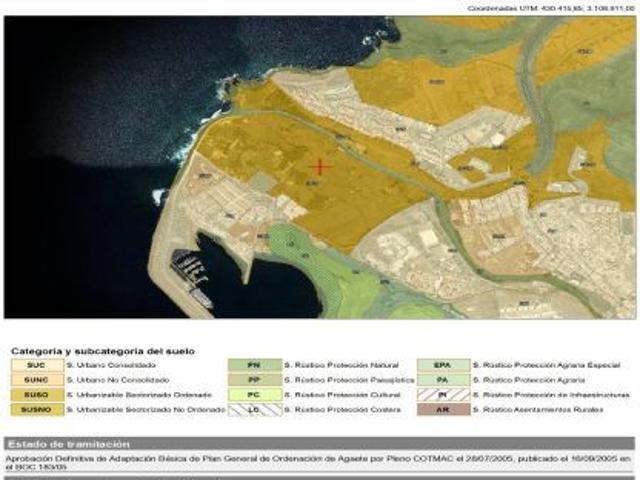This screenshot has width=640, height=480.
Task: Select the AR legend swatch
Action: point(442,409)
